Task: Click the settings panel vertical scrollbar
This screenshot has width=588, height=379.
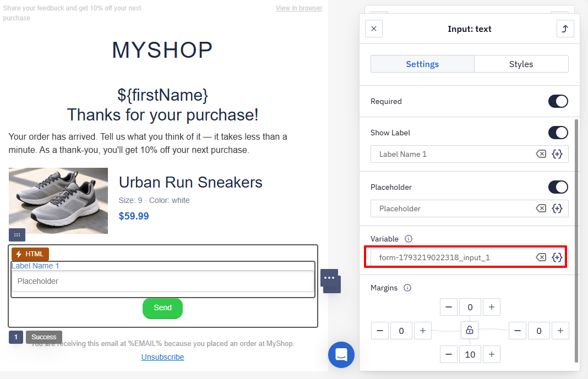Action: tap(576, 240)
